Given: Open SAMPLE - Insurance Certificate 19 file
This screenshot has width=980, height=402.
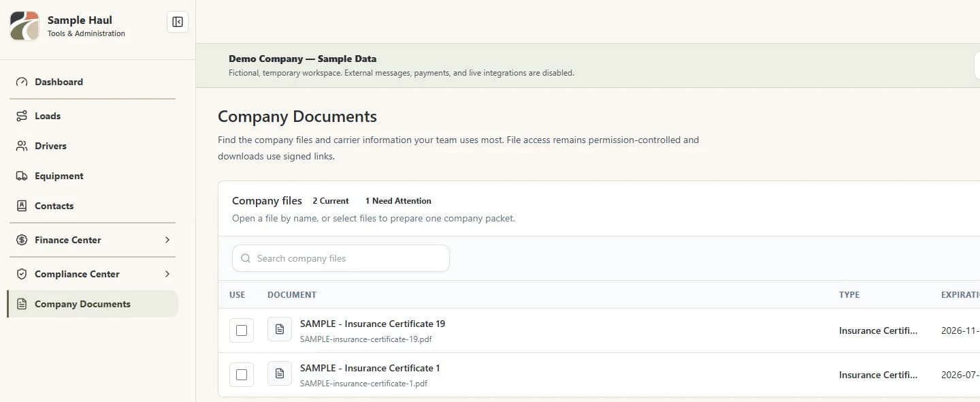Looking at the screenshot, I should [x=372, y=324].
